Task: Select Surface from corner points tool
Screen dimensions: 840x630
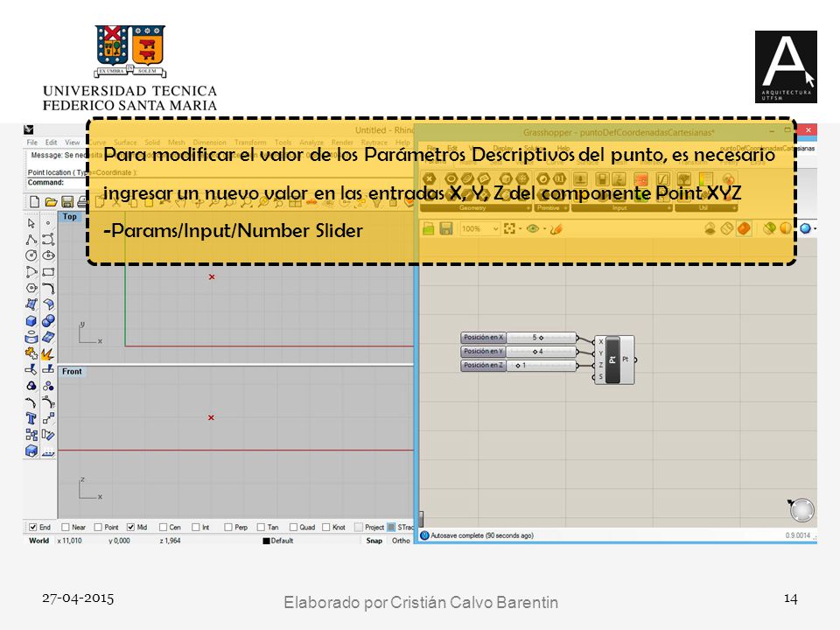Action: [31, 304]
